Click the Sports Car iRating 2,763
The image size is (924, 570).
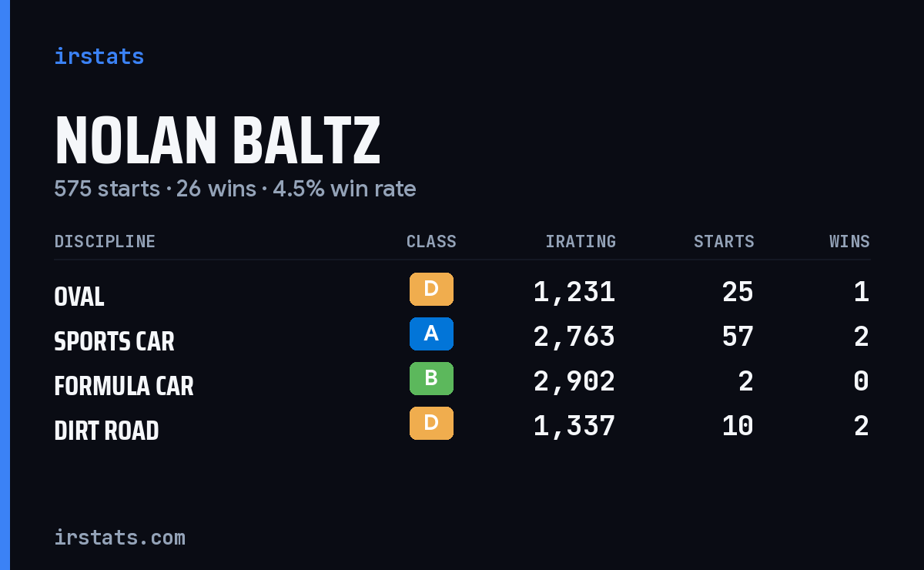click(574, 337)
